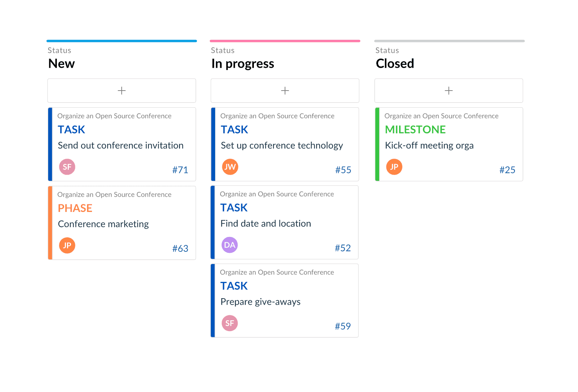Screen dimensions: 578x392
Task: Click the 'New' column title
Action: 62,64
